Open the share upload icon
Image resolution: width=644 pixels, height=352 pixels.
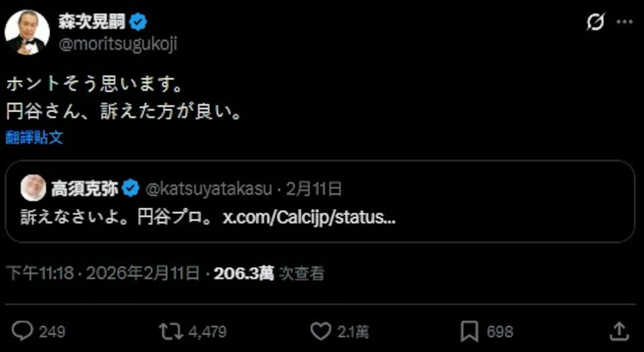619,331
